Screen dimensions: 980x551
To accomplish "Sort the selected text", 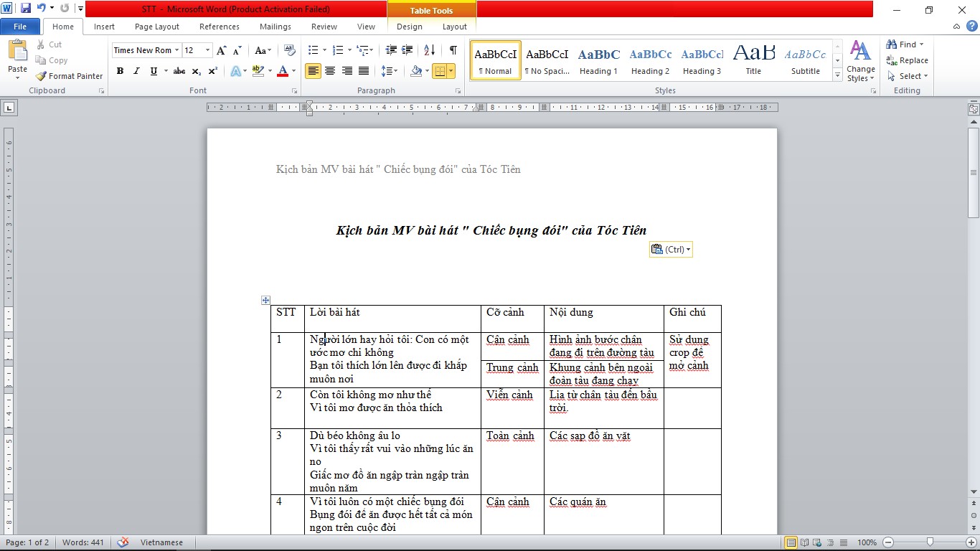I will click(x=429, y=50).
